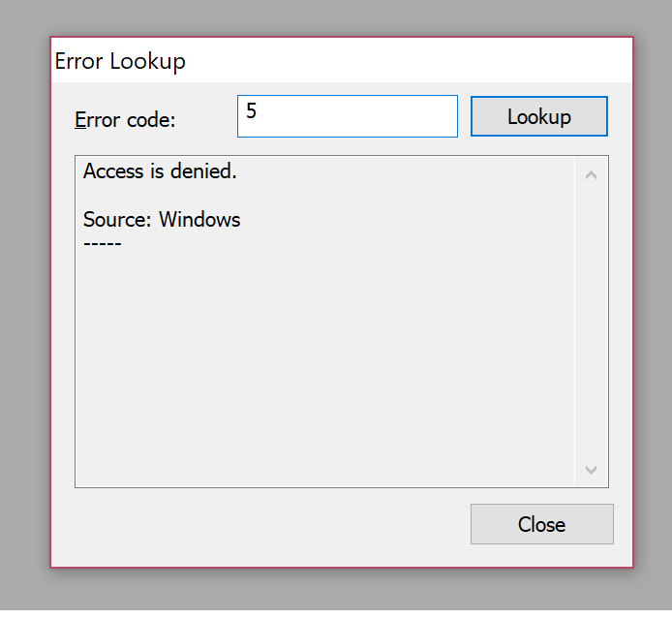Click the blank area of the results box

325,364
